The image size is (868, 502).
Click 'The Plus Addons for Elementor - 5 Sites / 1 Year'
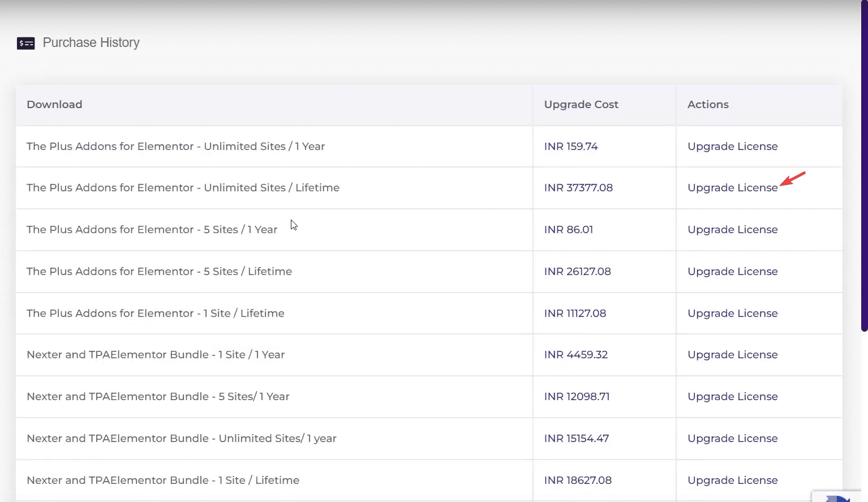[152, 229]
